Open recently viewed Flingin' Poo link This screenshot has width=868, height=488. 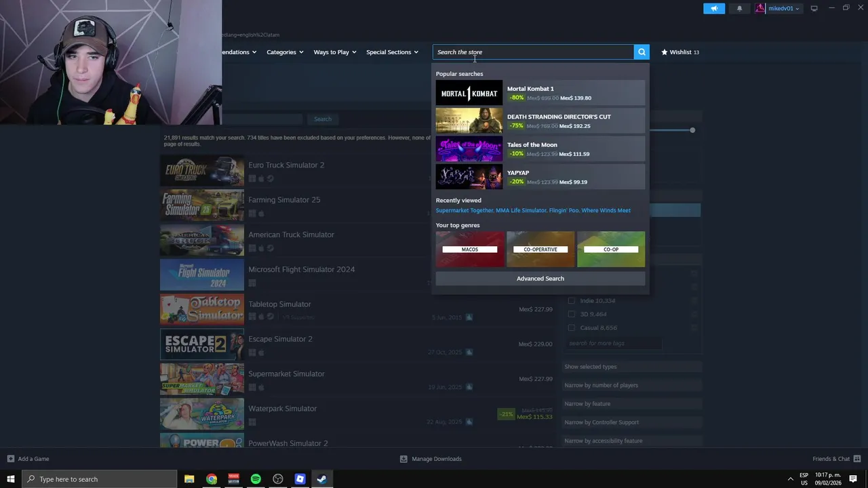tap(564, 211)
